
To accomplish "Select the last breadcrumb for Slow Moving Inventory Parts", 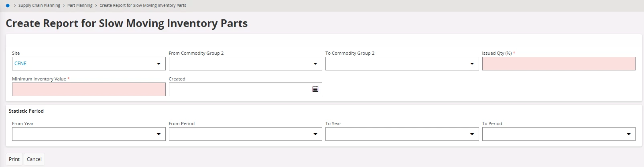I will pyautogui.click(x=143, y=6).
